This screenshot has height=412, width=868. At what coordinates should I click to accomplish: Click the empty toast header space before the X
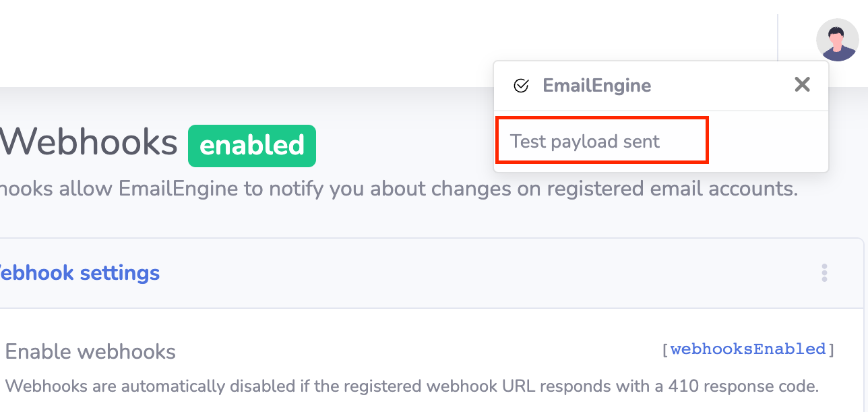click(721, 86)
